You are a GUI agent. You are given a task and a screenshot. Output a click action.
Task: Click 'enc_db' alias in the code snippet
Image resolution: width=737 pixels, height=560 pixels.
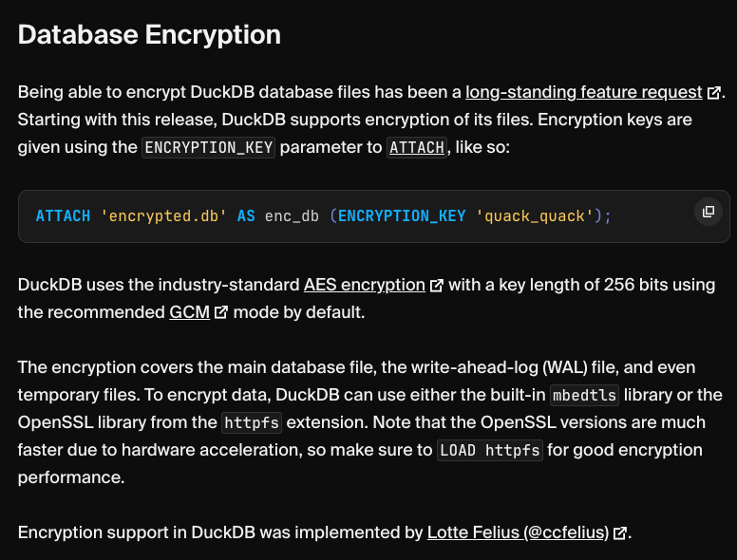coord(293,216)
